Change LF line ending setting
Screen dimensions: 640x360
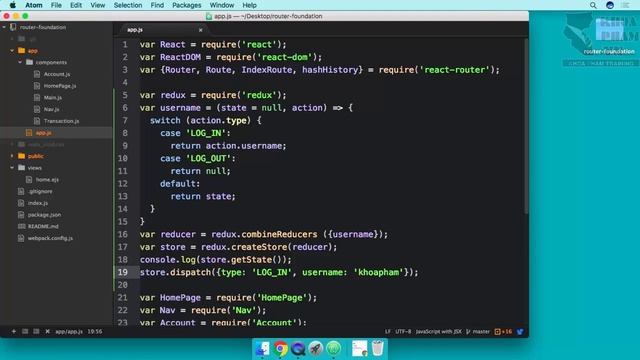387,331
